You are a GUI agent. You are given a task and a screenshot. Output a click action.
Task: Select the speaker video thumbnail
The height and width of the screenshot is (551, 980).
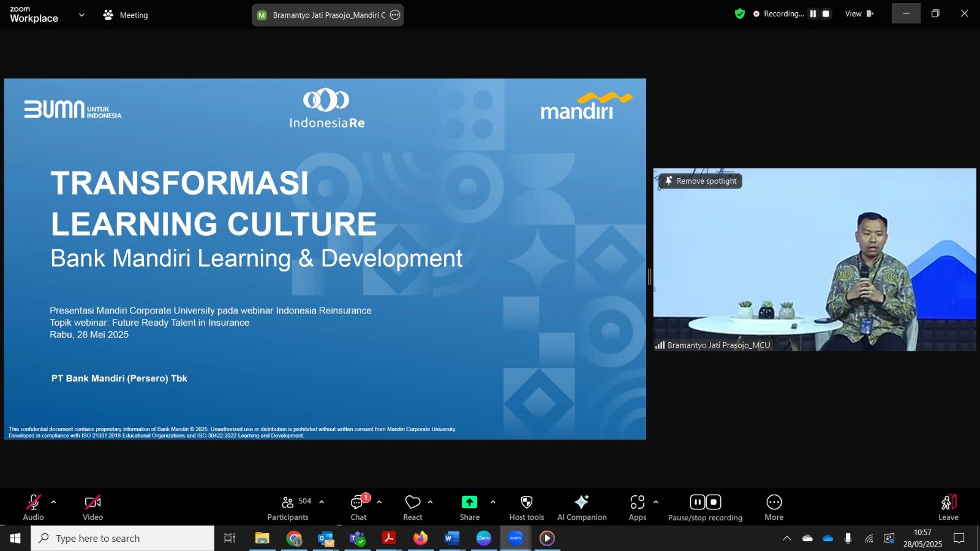[815, 260]
